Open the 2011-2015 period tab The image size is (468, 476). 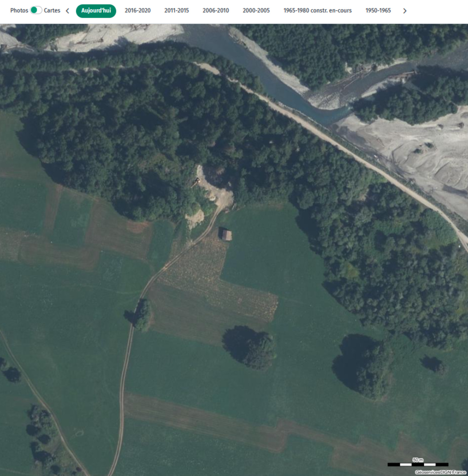coord(176,11)
